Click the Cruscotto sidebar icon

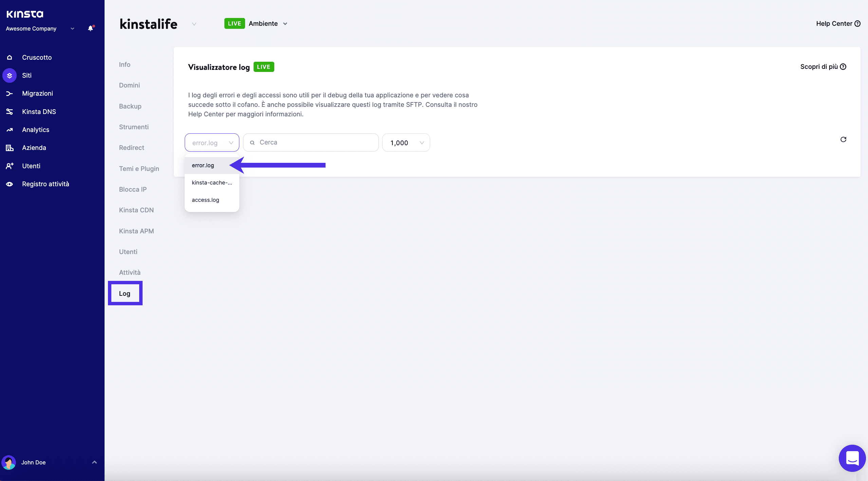(x=9, y=57)
